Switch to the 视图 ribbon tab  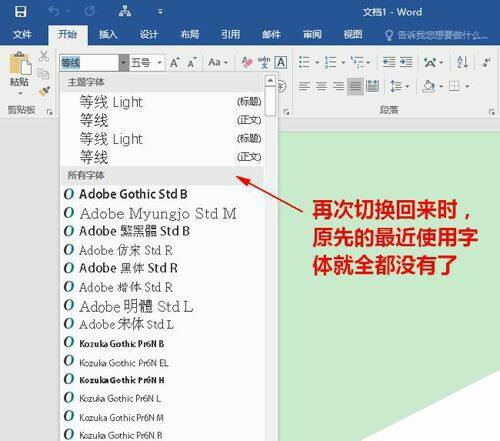(353, 34)
